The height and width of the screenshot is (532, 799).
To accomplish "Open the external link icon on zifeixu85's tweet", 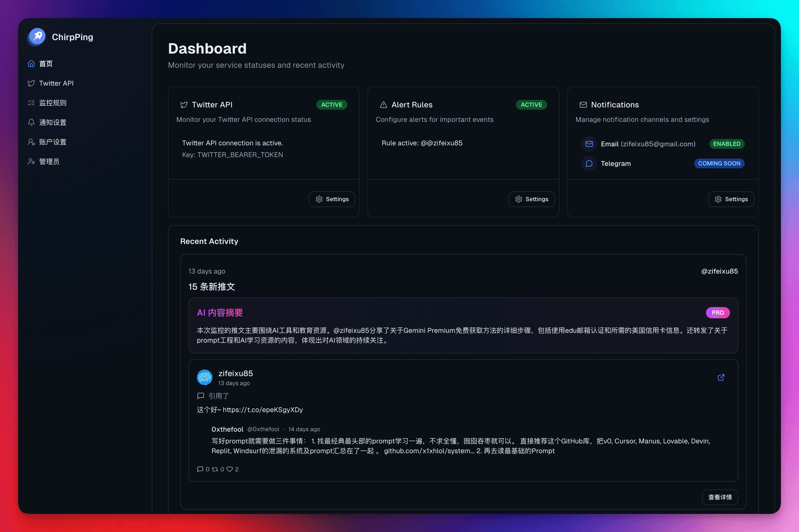I will (x=721, y=377).
